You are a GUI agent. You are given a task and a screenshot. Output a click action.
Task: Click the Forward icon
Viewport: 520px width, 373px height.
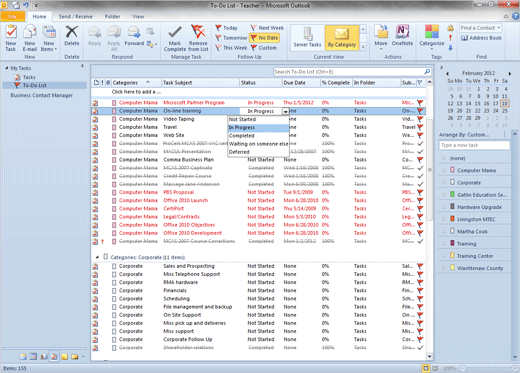[134, 32]
